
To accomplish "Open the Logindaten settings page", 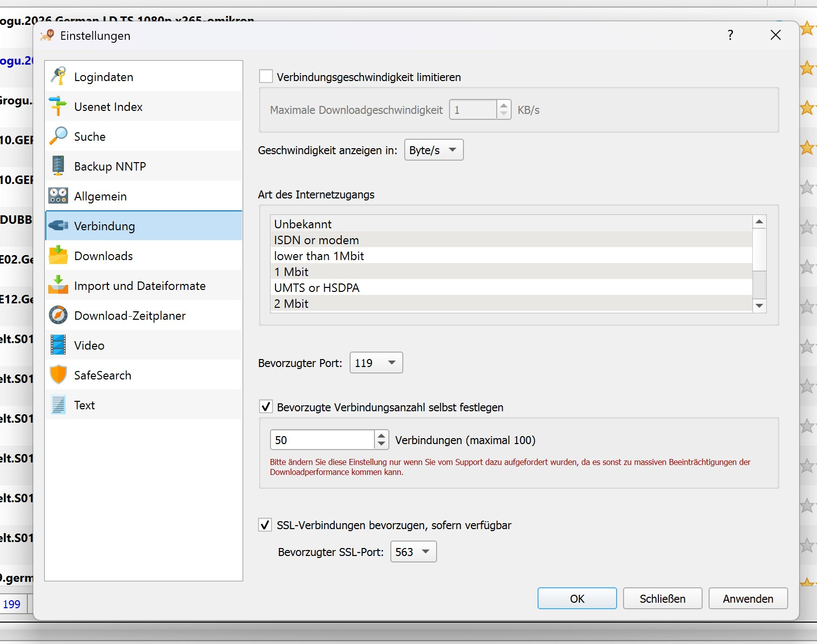I will point(144,77).
